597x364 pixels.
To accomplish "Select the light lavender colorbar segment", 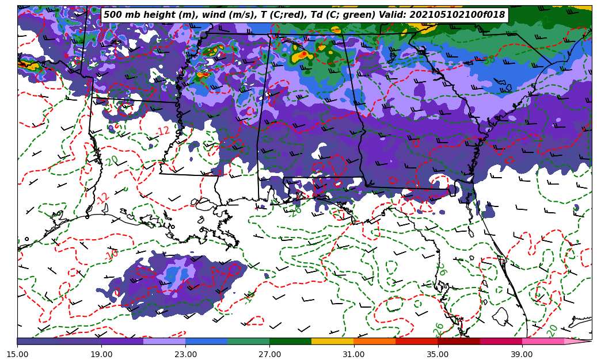I will (164, 341).
